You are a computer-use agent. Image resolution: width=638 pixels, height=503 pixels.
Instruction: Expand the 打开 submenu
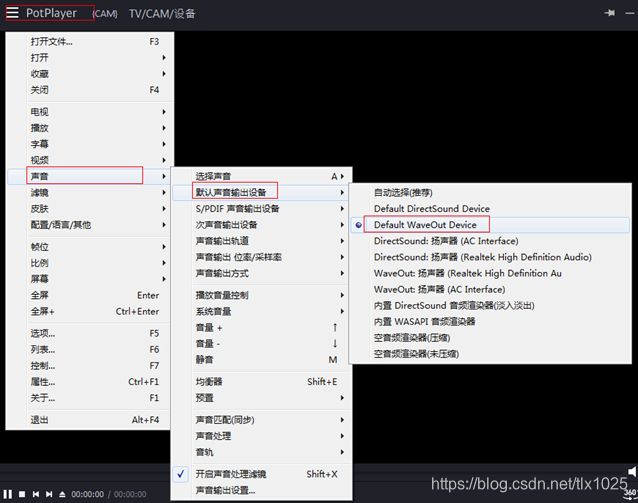[x=88, y=58]
